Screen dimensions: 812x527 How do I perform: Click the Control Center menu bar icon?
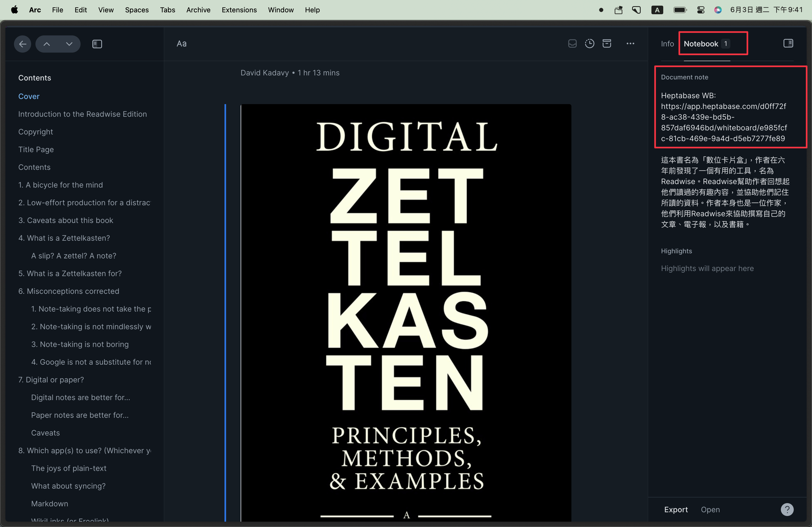click(x=701, y=10)
